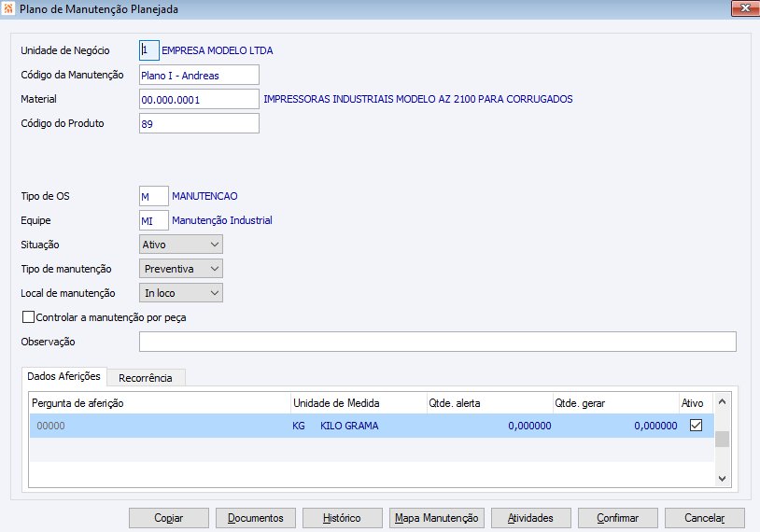Open Documentos
The image size is (760, 532).
(x=256, y=518)
